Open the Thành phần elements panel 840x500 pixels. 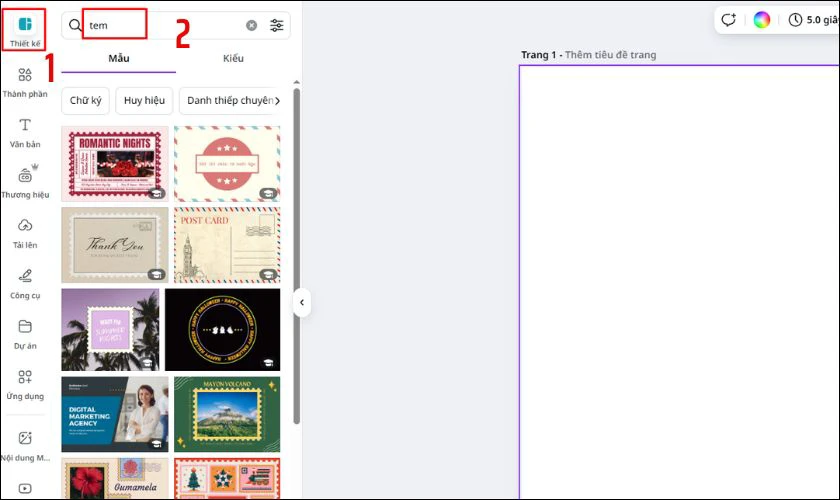pos(25,82)
